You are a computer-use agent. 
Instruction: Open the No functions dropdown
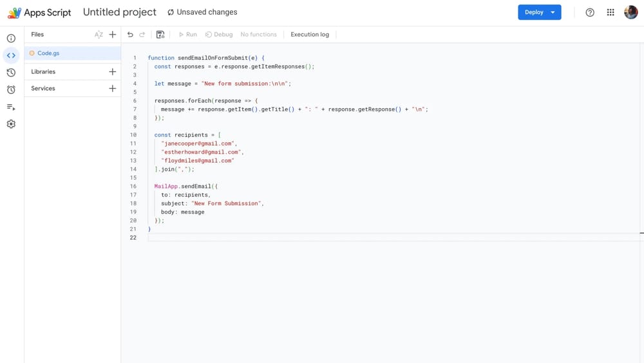pos(259,35)
